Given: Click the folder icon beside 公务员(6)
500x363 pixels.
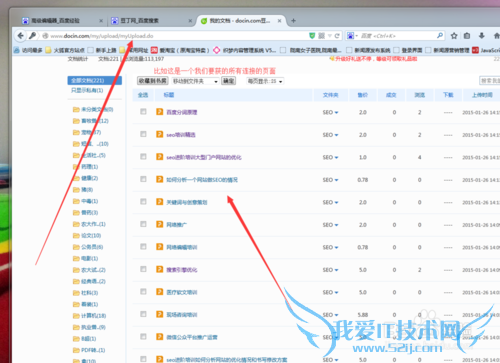Looking at the screenshot, I should 76,247.
